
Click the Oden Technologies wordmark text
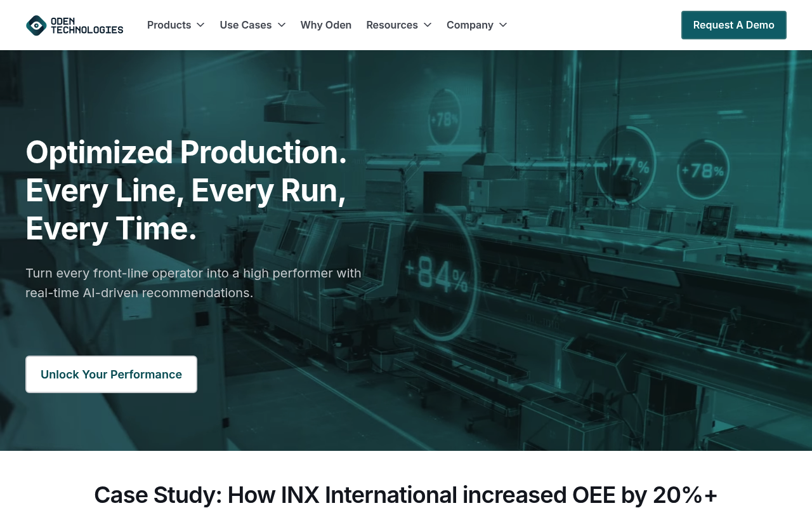pos(87,25)
